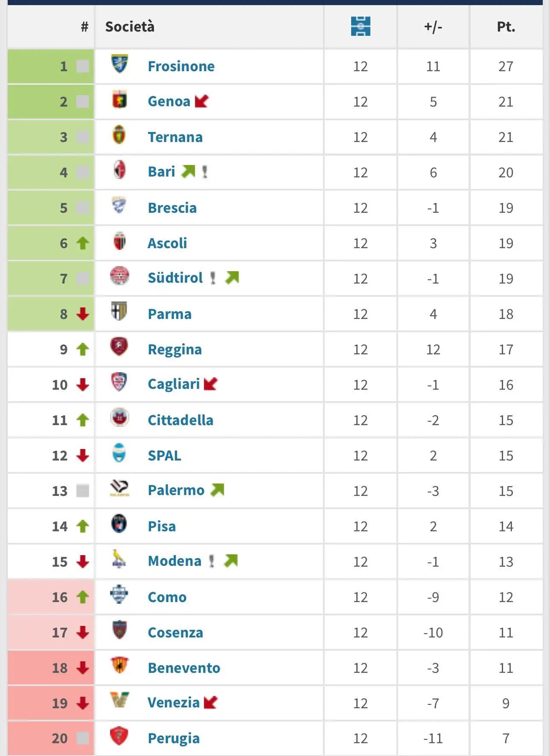
Task: Click the Venezia club crest
Action: coord(119,700)
